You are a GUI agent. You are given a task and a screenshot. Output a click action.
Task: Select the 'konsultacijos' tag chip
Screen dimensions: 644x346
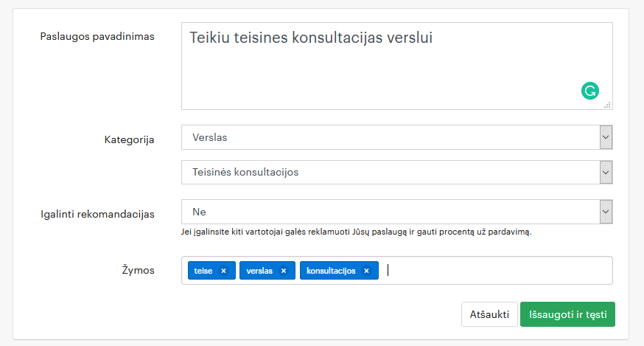click(331, 271)
